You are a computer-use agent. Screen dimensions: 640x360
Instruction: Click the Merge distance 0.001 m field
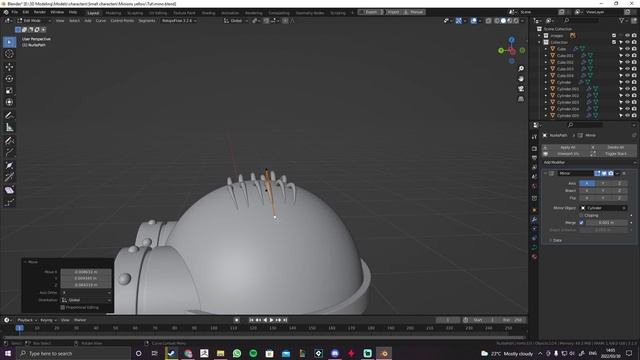pyautogui.click(x=606, y=222)
